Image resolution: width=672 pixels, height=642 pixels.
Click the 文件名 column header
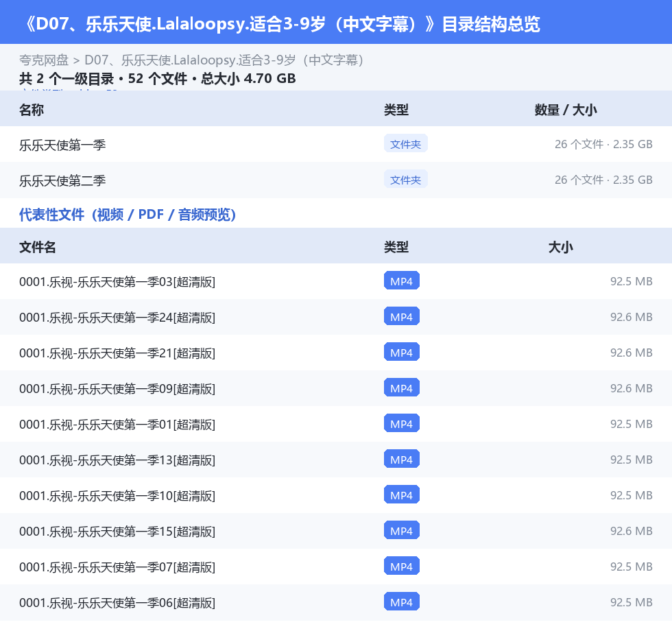(x=37, y=247)
